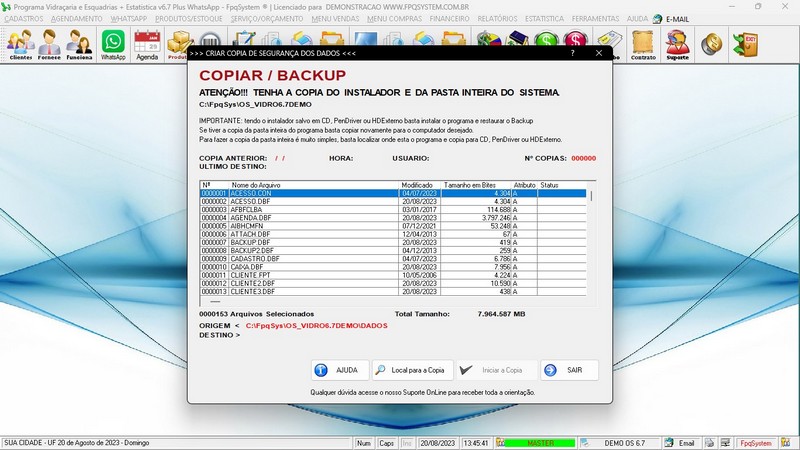Open the Agenda calendar icon
800x450 pixels.
point(147,44)
